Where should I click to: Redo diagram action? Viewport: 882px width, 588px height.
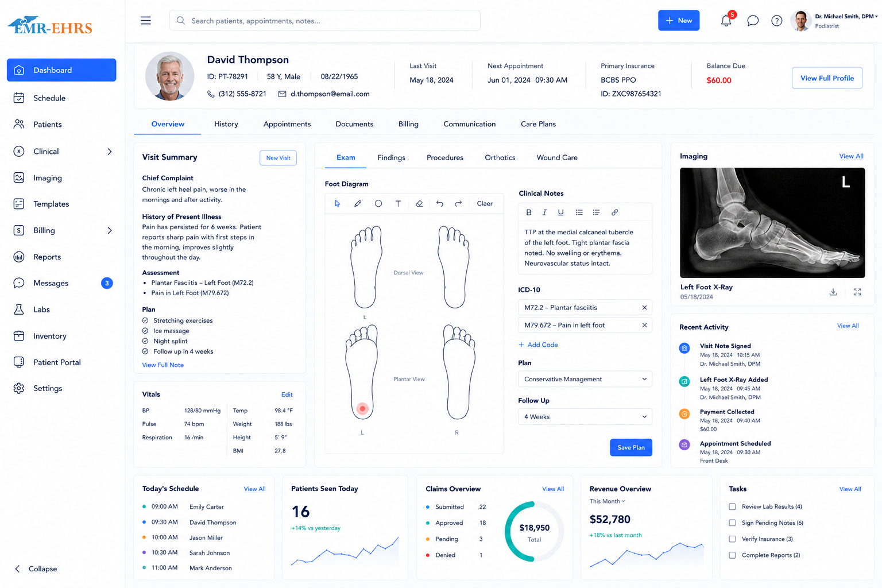tap(458, 203)
